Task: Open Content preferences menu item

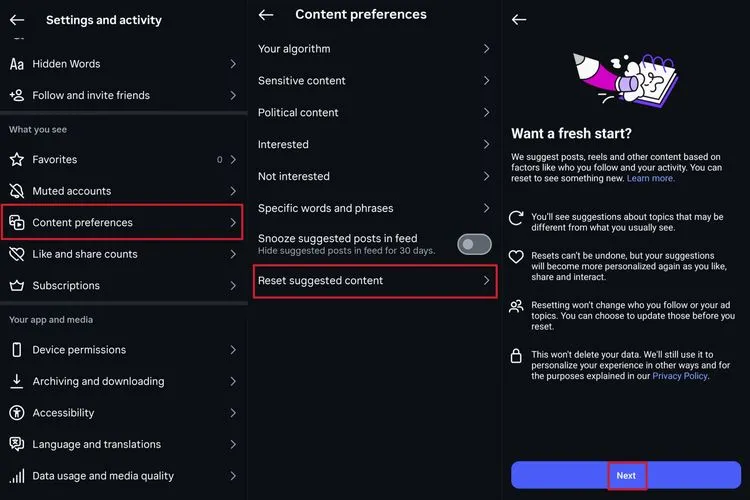Action: 122,222
